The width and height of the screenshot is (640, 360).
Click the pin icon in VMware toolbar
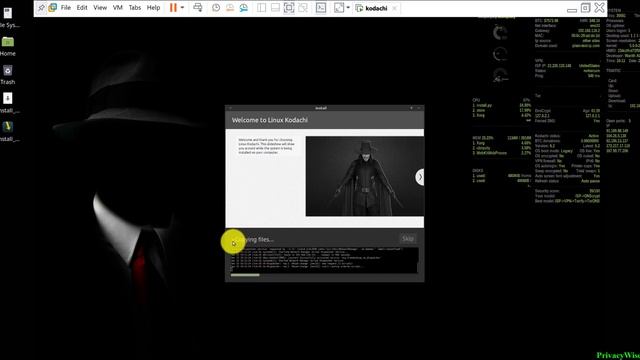point(41,8)
